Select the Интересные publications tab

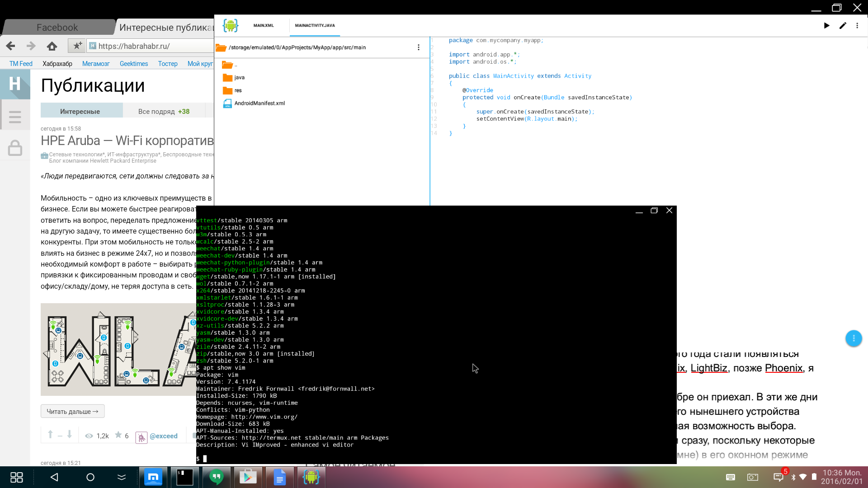tap(82, 111)
